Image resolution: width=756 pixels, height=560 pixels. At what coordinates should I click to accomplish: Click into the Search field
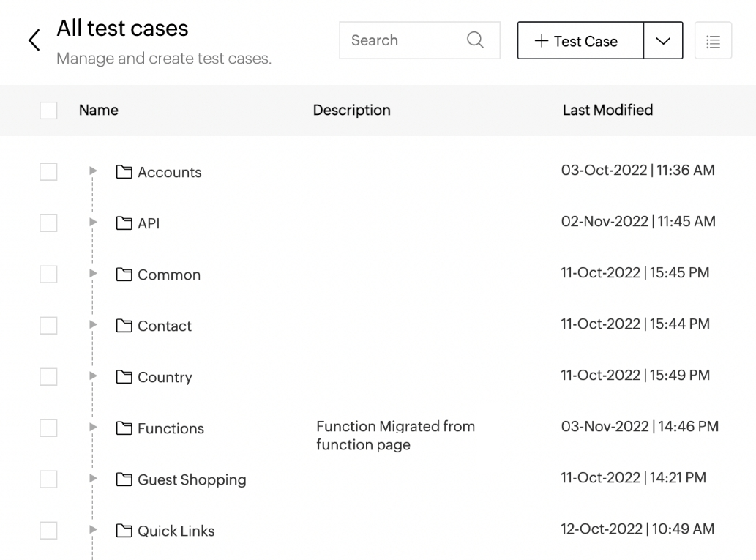pyautogui.click(x=403, y=40)
